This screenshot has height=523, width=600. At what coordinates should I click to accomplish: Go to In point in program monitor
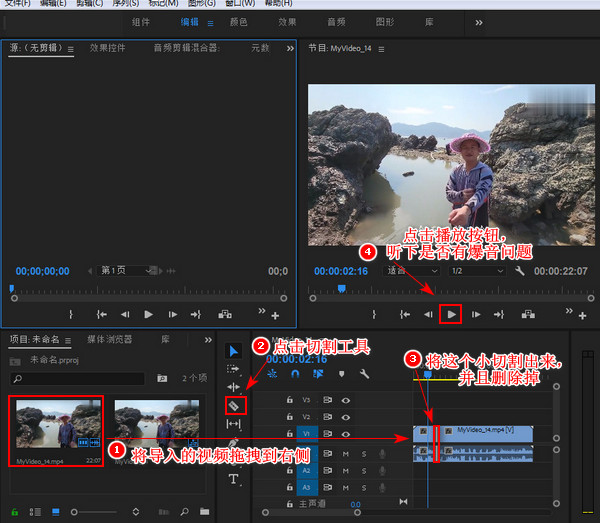(x=405, y=314)
